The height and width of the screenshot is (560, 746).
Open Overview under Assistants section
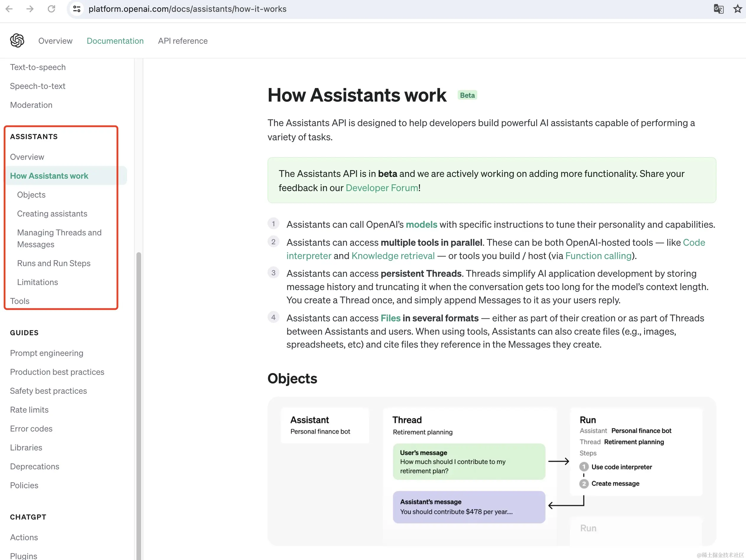click(27, 157)
